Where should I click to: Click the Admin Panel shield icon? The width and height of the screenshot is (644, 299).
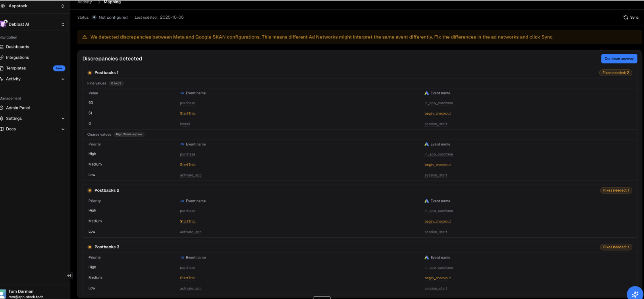pyautogui.click(x=2, y=108)
